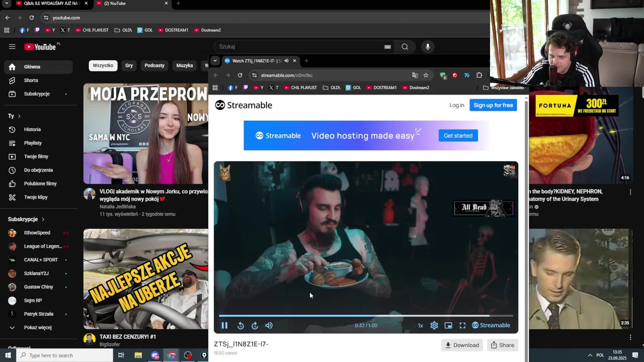Open GOL bookmark in Streamable window
Image resolution: width=644 pixels, height=362 pixels.
click(353, 87)
